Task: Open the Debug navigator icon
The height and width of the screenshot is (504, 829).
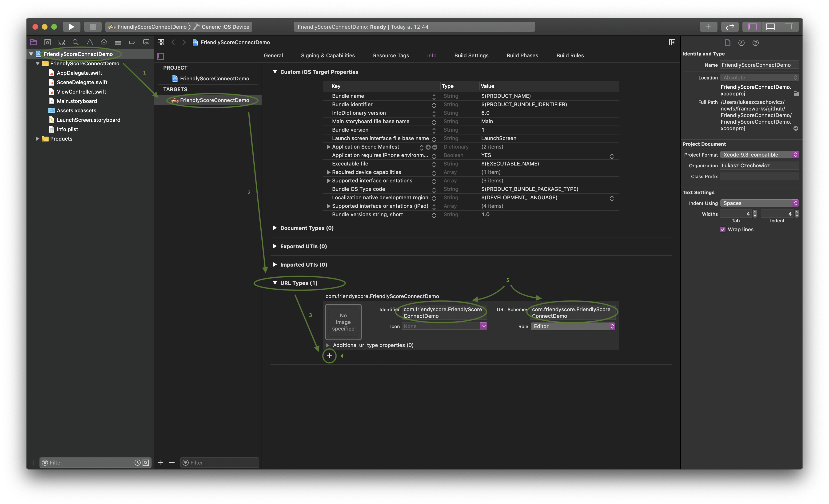Action: pos(118,42)
